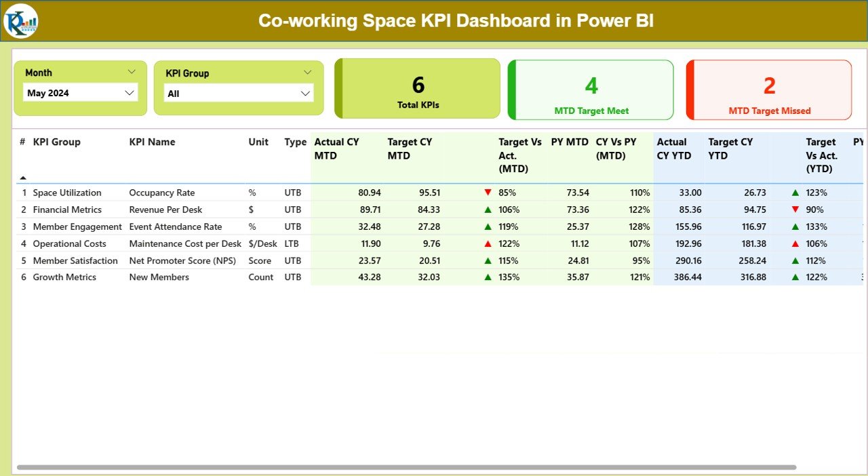The image size is (868, 476).
Task: Click the red up arrow for Maintenance Cost MTD
Action: 488,243
